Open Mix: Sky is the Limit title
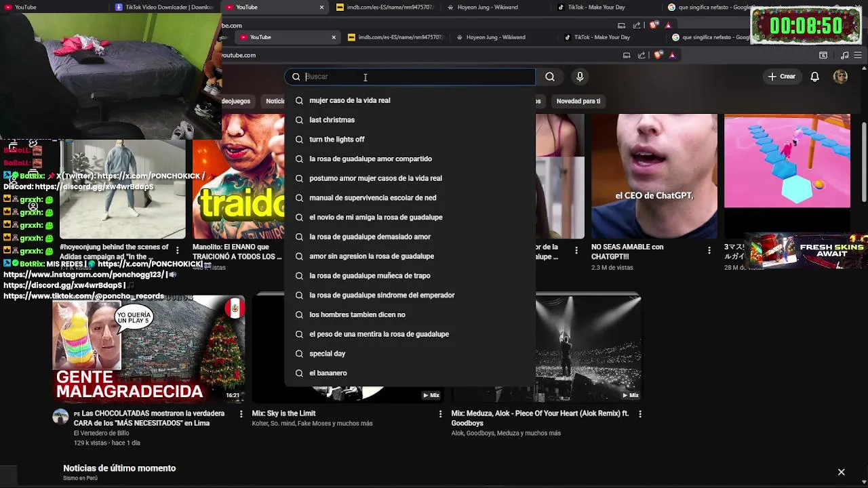 coord(283,413)
